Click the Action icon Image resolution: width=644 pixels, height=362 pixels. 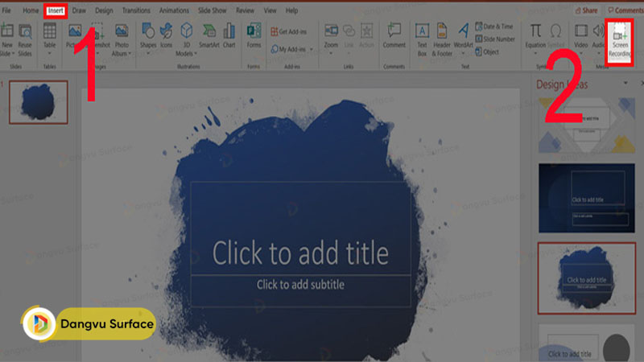pyautogui.click(x=366, y=36)
